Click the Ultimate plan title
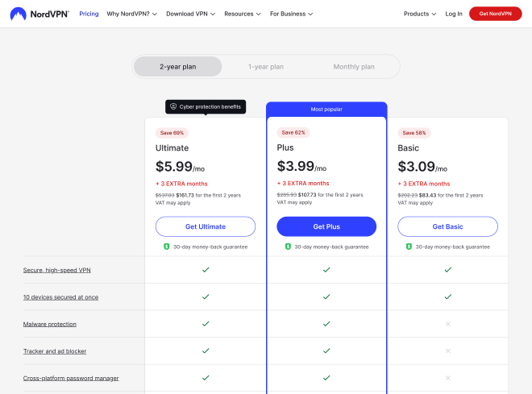 pos(172,147)
